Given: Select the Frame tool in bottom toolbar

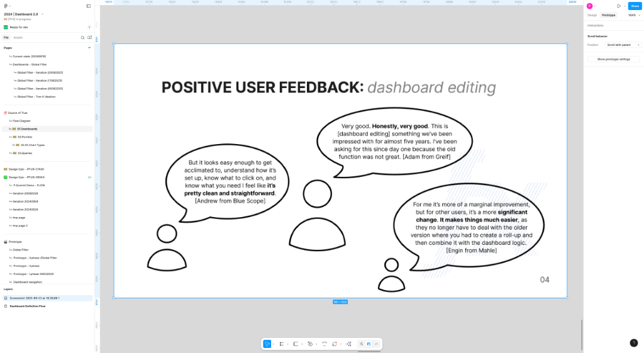Looking at the screenshot, I should pyautogui.click(x=281, y=344).
